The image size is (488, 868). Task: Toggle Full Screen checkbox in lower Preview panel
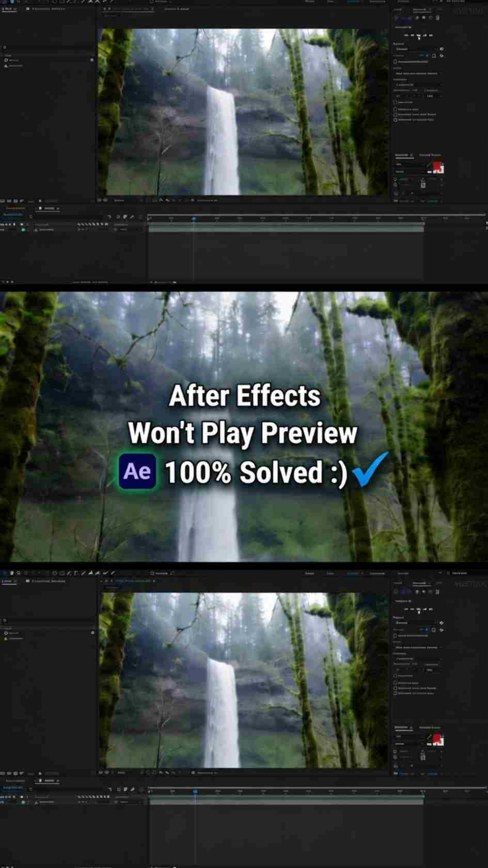tap(395, 676)
